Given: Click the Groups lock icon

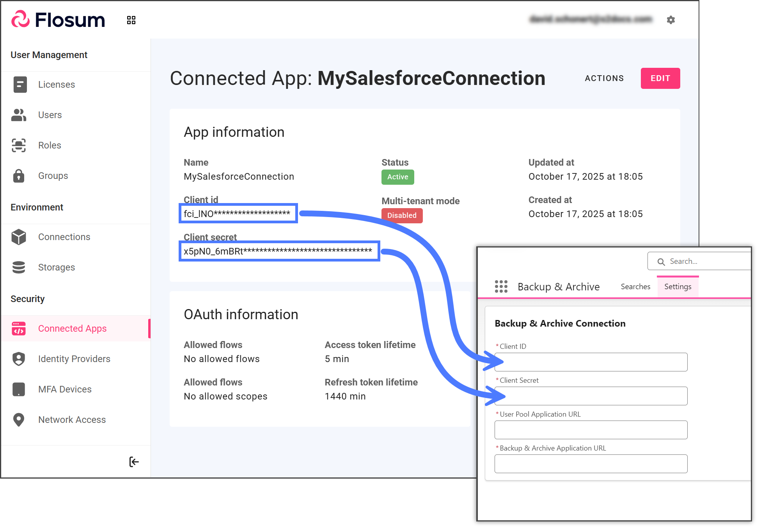Looking at the screenshot, I should 19,176.
